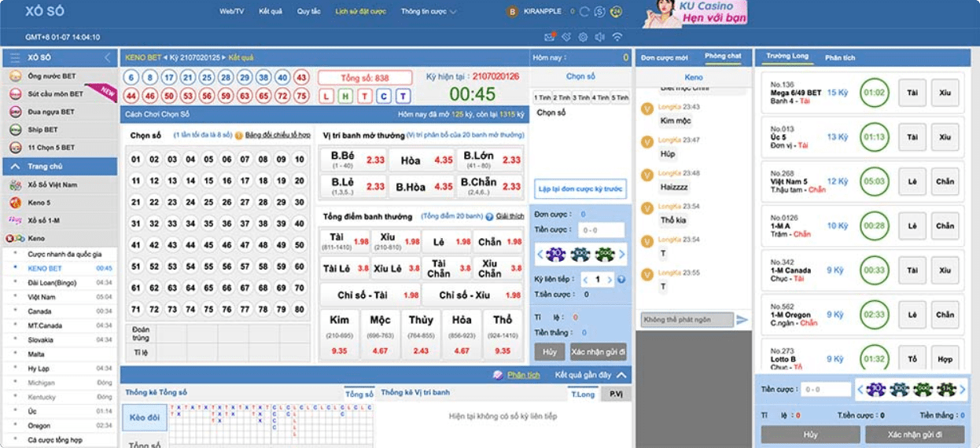
Task: Click the Tiền cược input in middle bet slip
Action: point(601,230)
